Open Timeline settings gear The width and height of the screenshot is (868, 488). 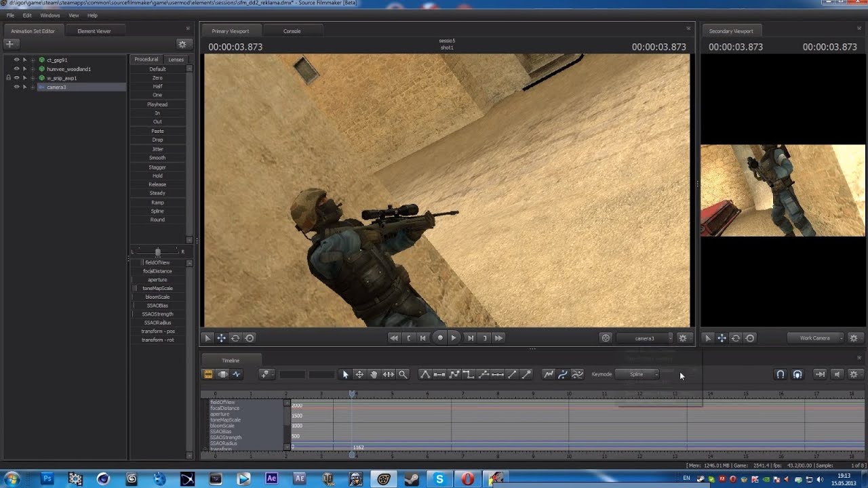854,374
